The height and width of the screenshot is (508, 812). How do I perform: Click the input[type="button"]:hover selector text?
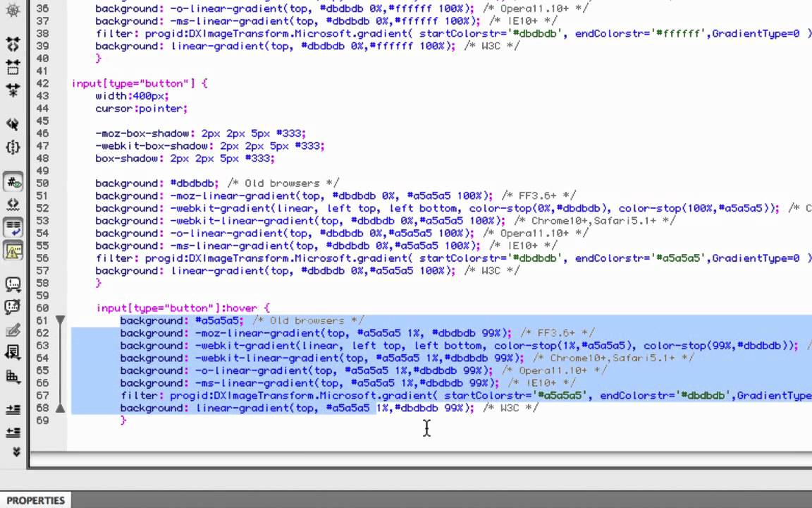click(177, 308)
